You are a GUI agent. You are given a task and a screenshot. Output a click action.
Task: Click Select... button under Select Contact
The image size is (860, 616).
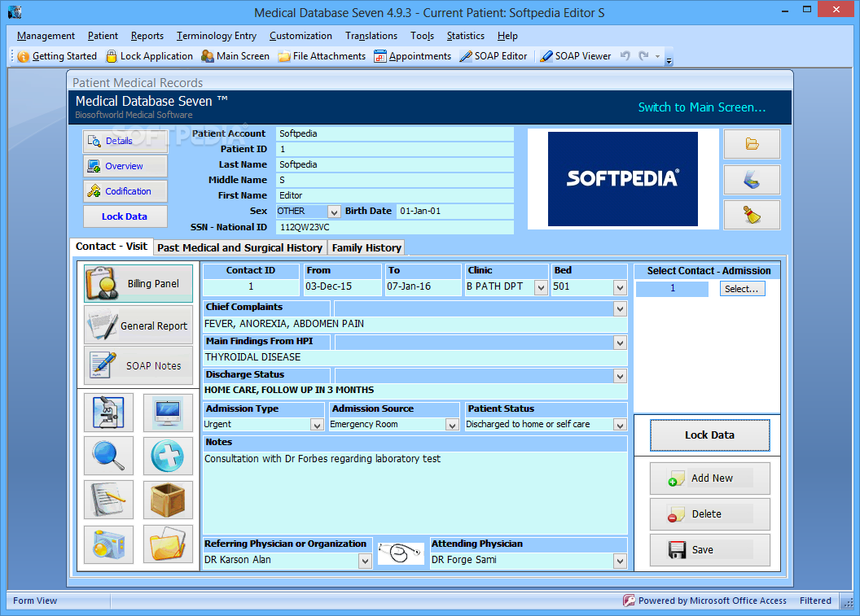[742, 289]
